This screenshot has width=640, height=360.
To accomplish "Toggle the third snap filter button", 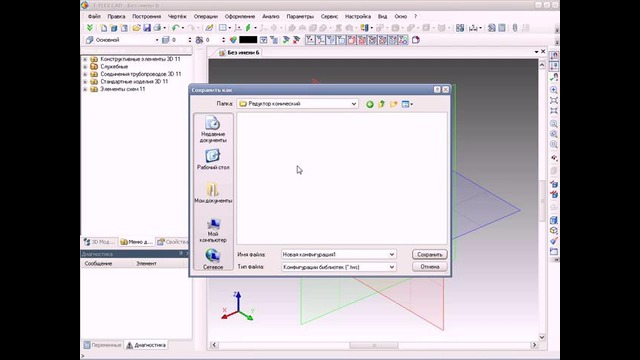I will pos(331,40).
